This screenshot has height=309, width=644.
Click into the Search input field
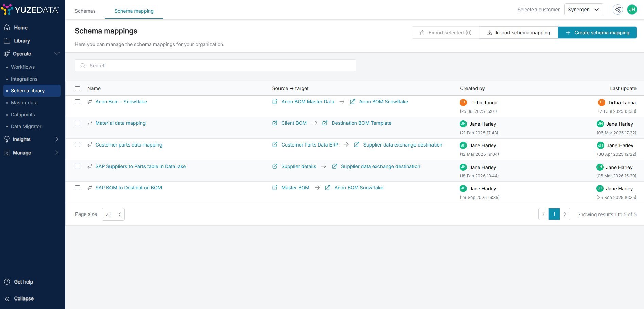(x=218, y=66)
